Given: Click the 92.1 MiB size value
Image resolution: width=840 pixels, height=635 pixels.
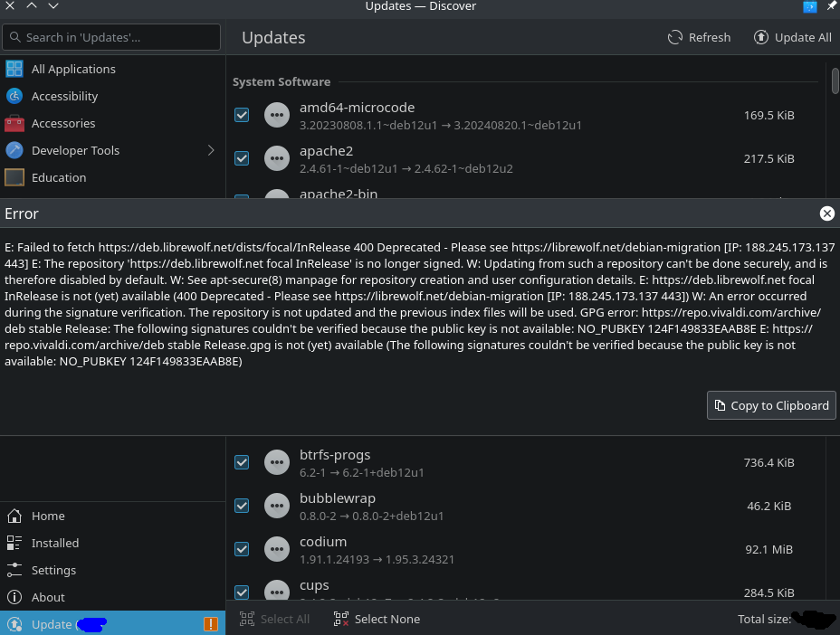Looking at the screenshot, I should click(x=768, y=549).
